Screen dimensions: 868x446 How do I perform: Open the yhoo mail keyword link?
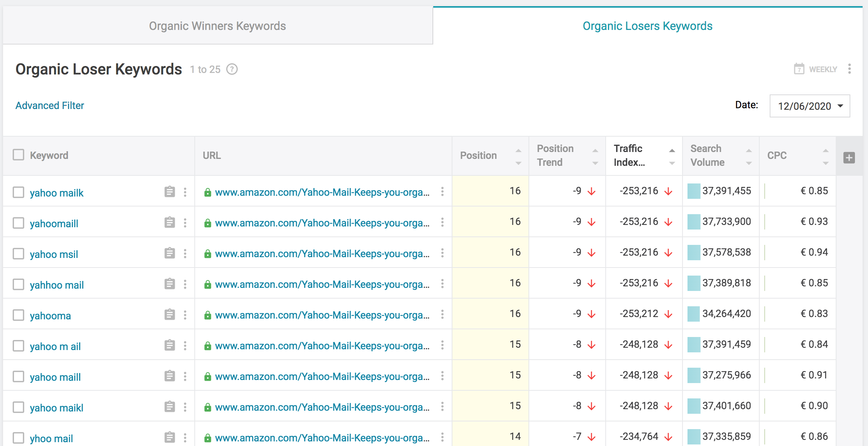coord(51,438)
